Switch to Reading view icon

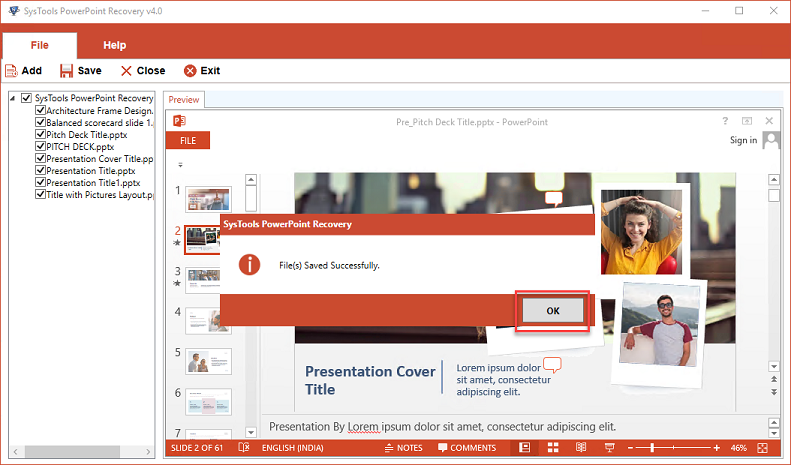point(581,447)
